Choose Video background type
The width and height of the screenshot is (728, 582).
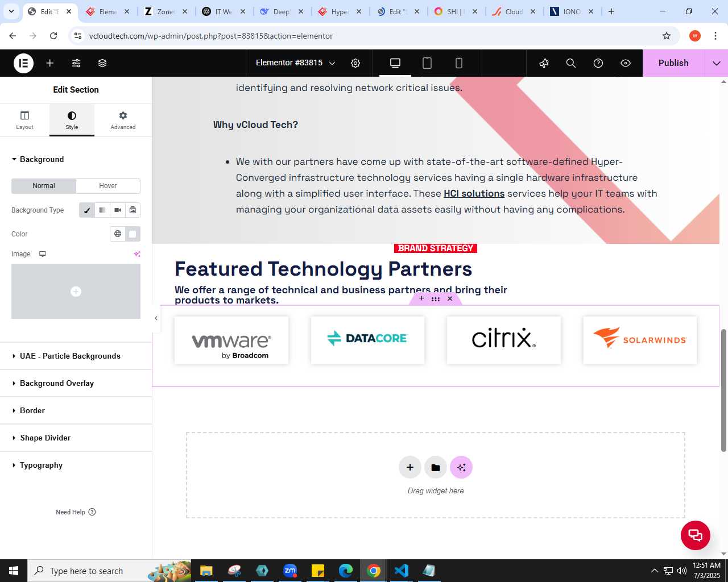(x=118, y=210)
